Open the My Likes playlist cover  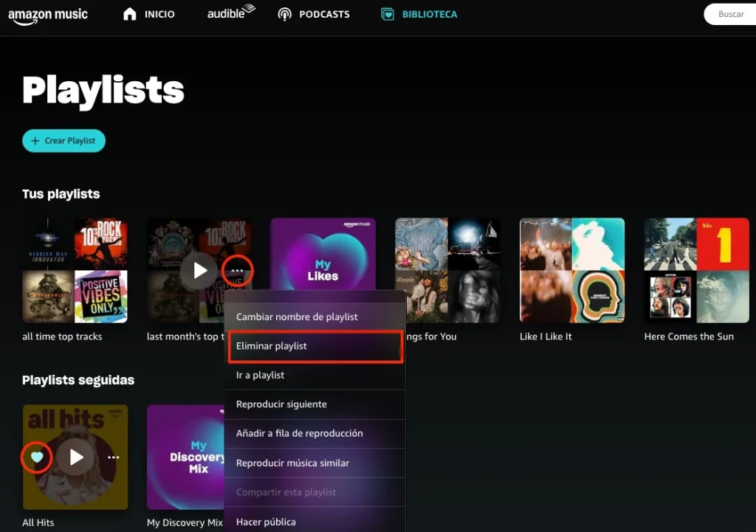pyautogui.click(x=323, y=254)
